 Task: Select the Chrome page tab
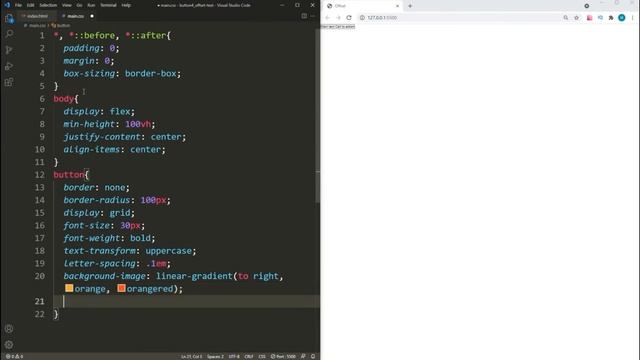click(363, 6)
